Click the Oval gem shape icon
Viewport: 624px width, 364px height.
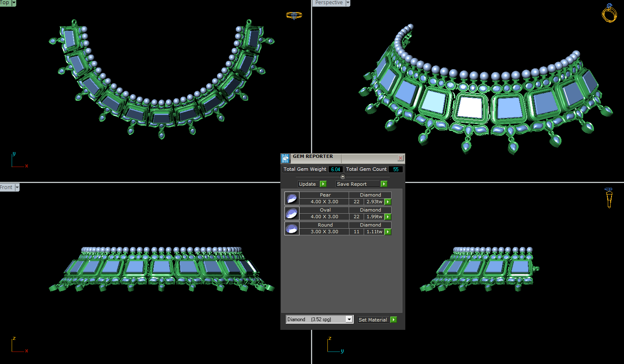coord(292,213)
